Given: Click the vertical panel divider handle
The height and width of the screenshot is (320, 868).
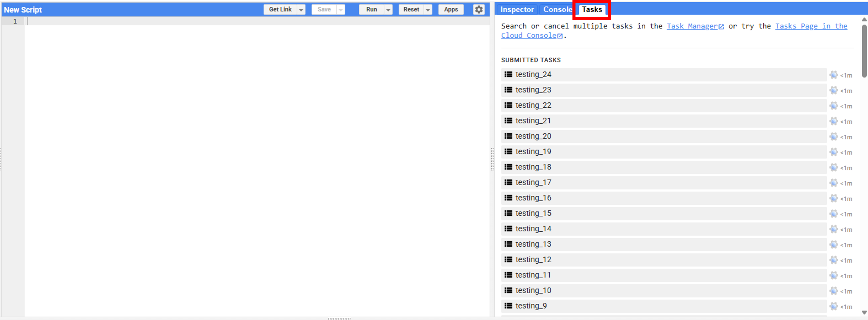Looking at the screenshot, I should [492, 159].
